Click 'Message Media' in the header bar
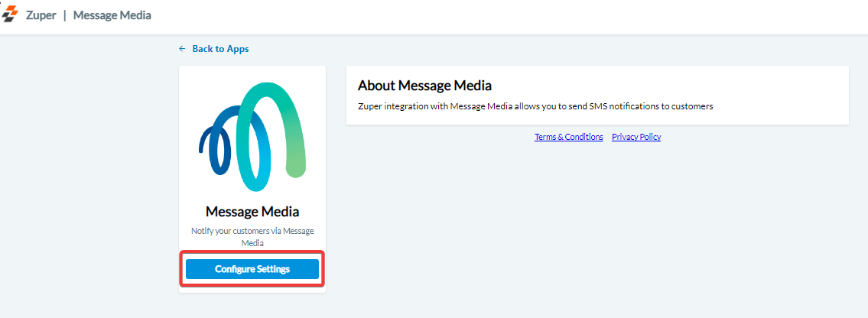 pyautogui.click(x=112, y=15)
